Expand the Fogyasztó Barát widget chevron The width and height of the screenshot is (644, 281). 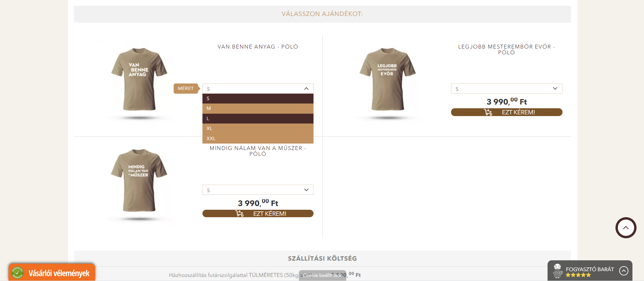coord(624,270)
